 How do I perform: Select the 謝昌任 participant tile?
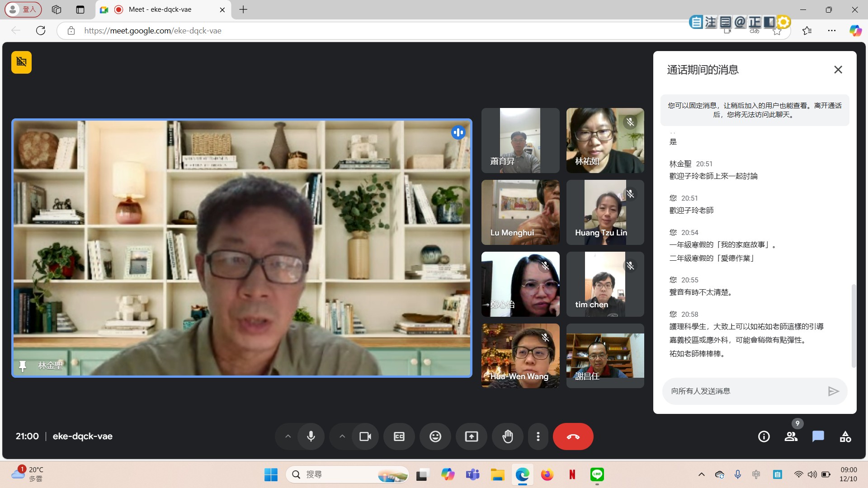[605, 356]
